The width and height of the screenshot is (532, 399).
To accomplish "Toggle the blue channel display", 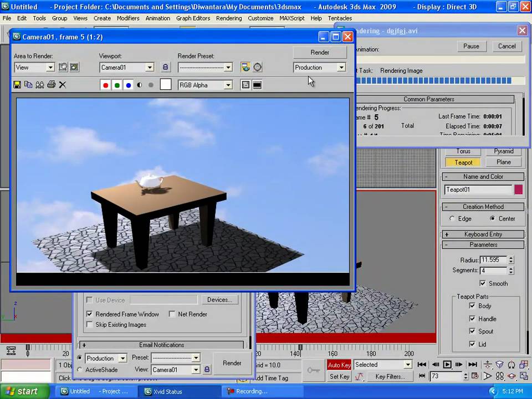I will (128, 85).
